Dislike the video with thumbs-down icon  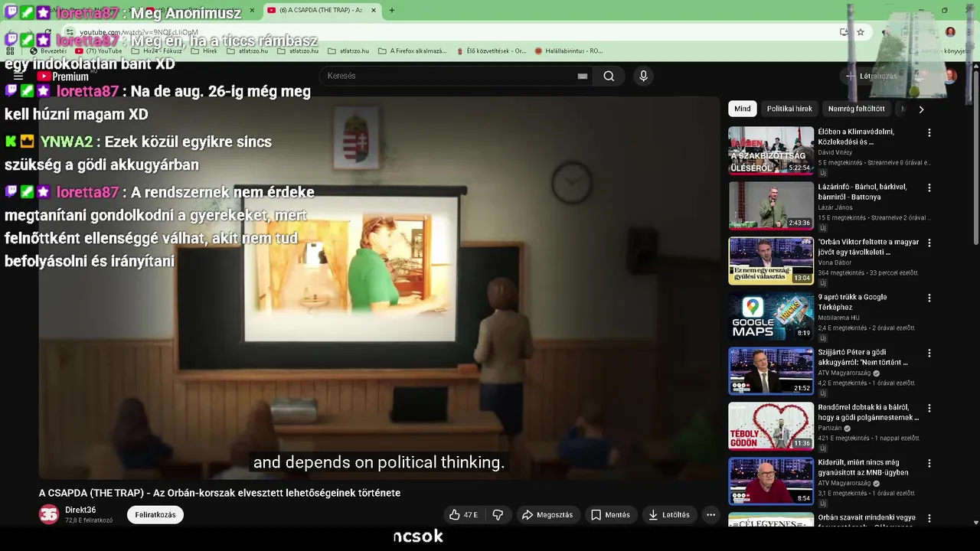pos(498,515)
